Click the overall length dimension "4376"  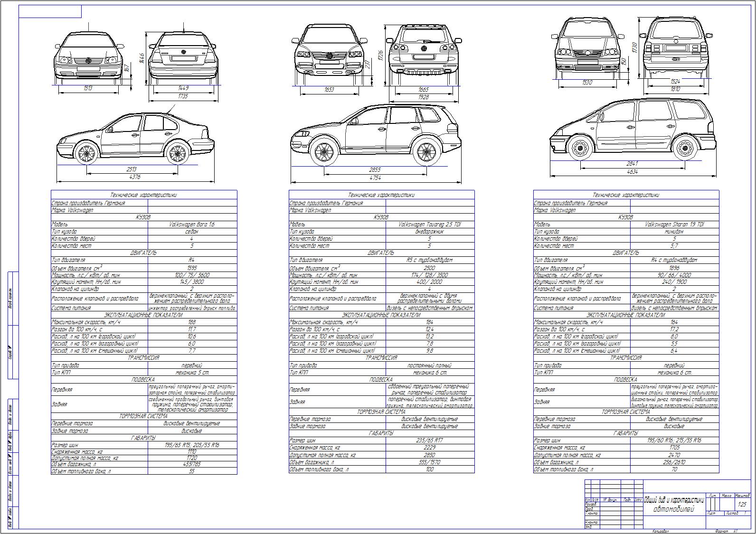(135, 178)
